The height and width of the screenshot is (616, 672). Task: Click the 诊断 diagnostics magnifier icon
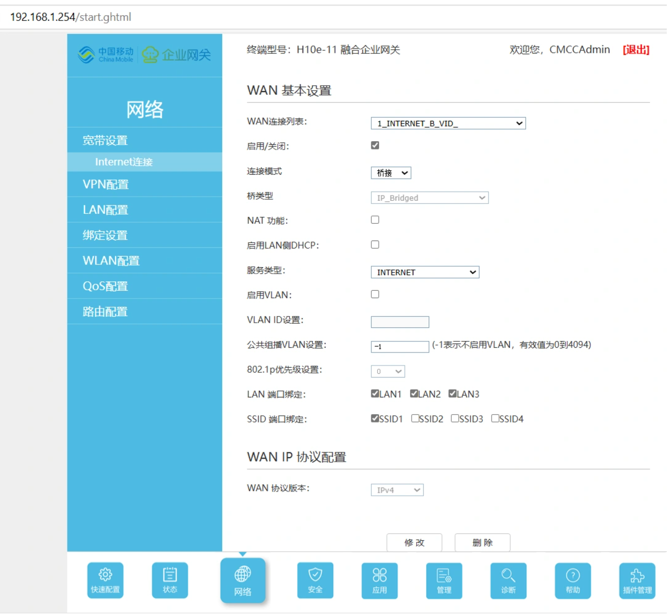click(x=508, y=580)
